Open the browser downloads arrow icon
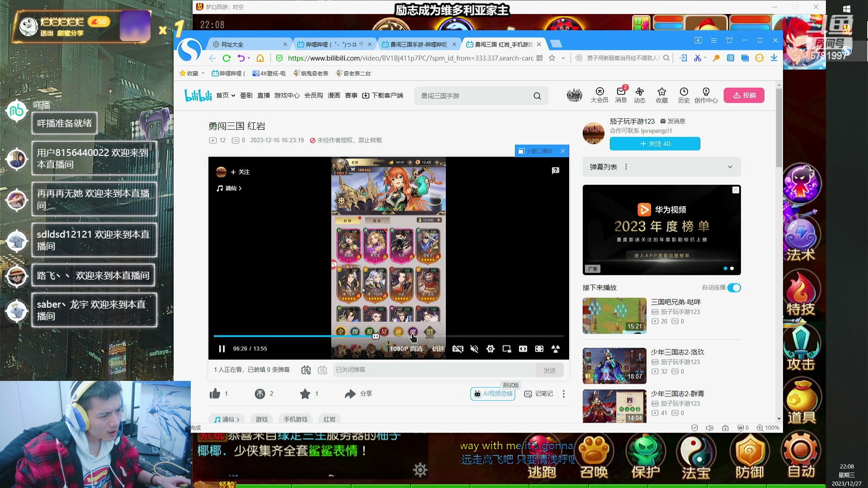868x488 pixels. [774, 58]
